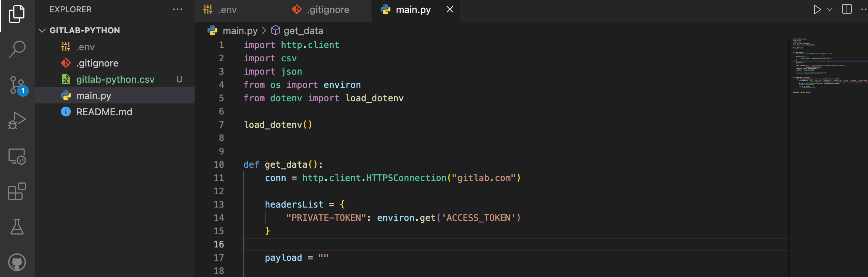The image size is (868, 277).
Task: Click the get_data breadcrumb symbol
Action: click(x=303, y=31)
